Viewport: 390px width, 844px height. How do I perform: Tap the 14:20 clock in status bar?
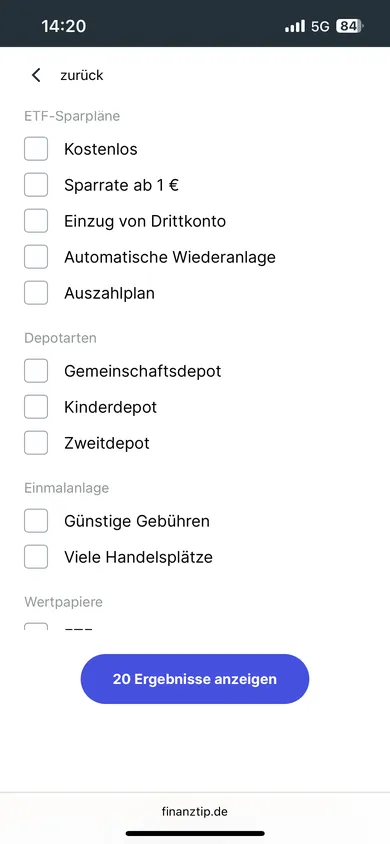click(x=63, y=26)
